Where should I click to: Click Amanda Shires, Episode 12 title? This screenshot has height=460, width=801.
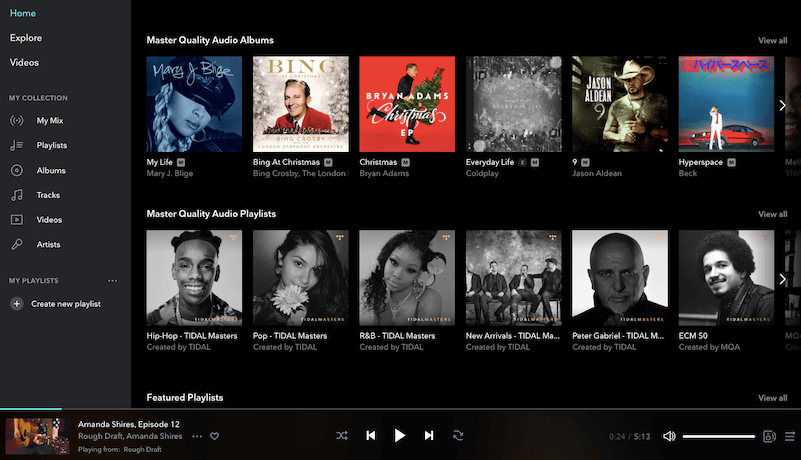(x=129, y=424)
